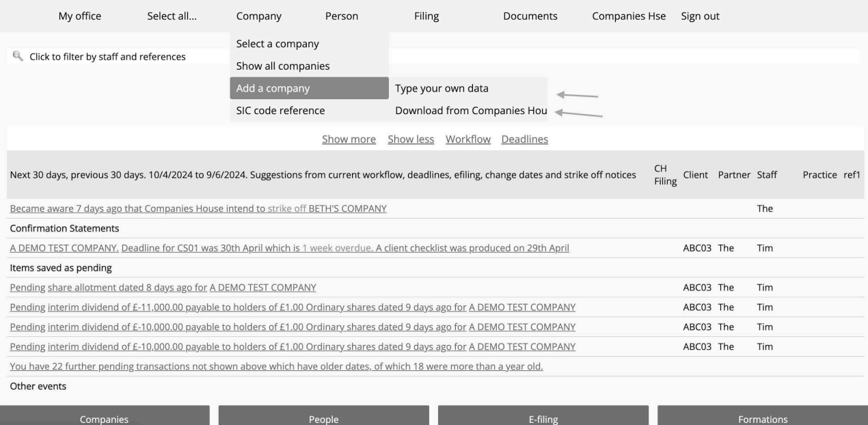The image size is (868, 425).
Task: Click ABC03 in the CS01 deadline row
Action: coord(698,248)
